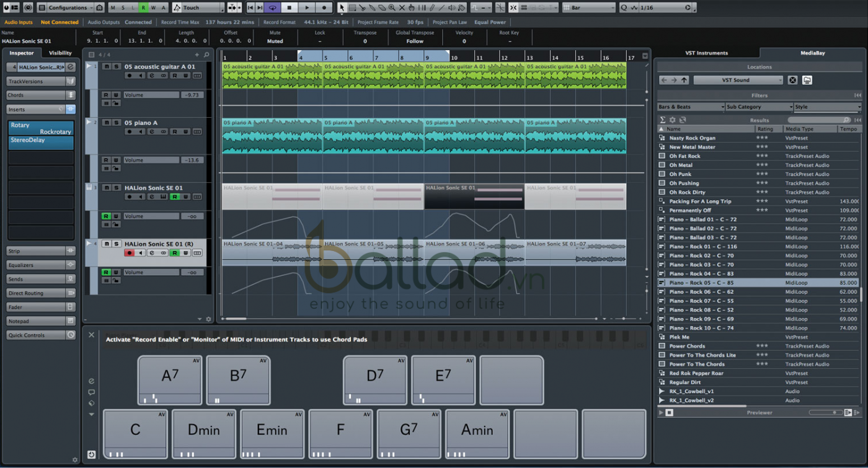This screenshot has height=468, width=868.
Task: Select the StereoDelay insert slot
Action: 41,143
